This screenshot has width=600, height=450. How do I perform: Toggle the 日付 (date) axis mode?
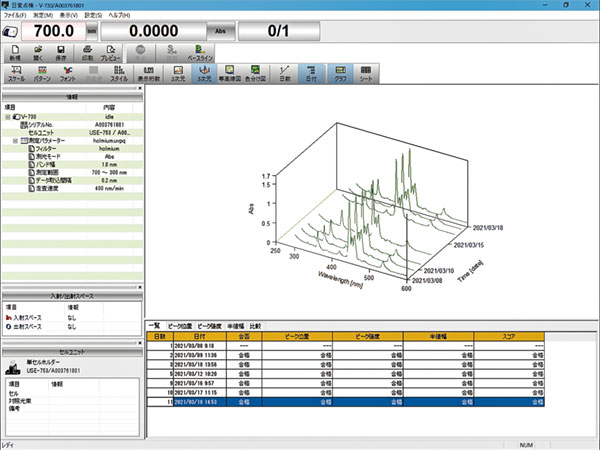311,74
